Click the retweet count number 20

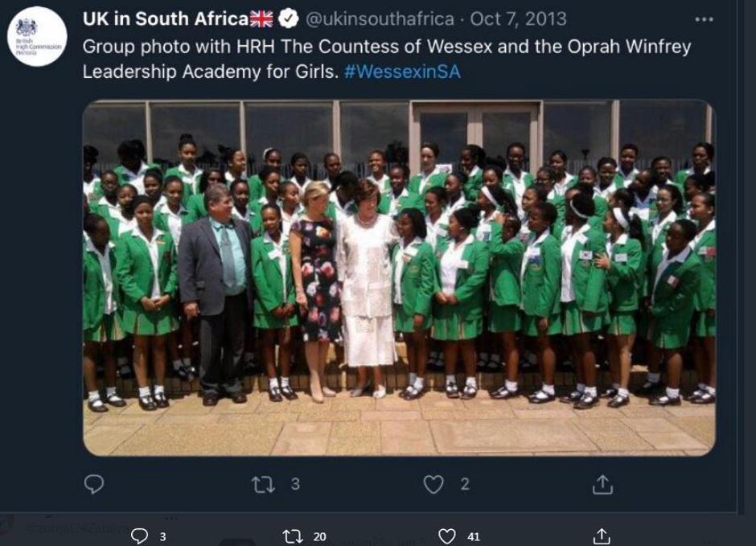pos(320,536)
